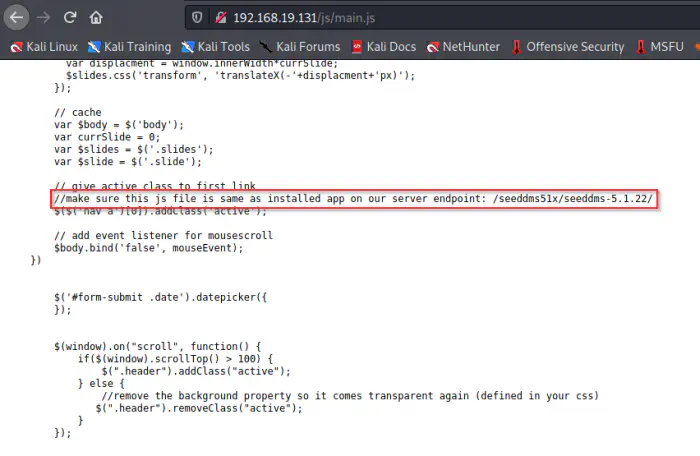Image resolution: width=700 pixels, height=456 pixels.
Task: Click the forward navigation arrow
Action: point(44,17)
